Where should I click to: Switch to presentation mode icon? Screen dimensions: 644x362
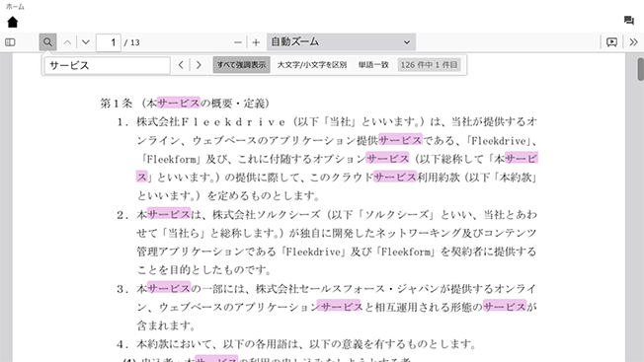pos(611,42)
